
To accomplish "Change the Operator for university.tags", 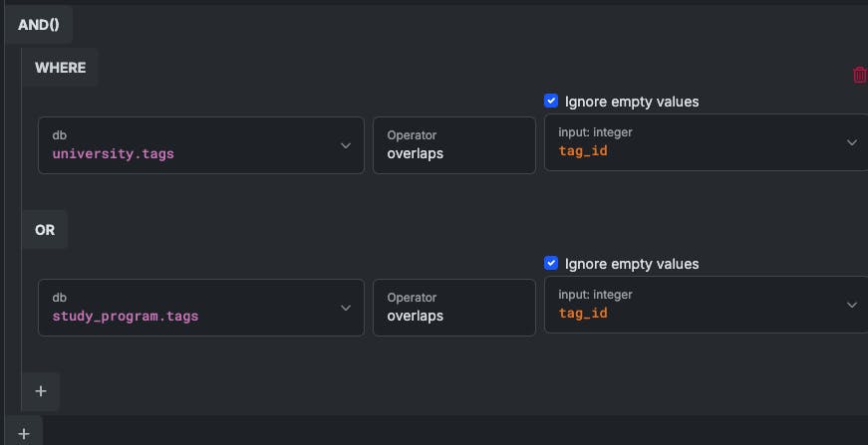I will (454, 145).
